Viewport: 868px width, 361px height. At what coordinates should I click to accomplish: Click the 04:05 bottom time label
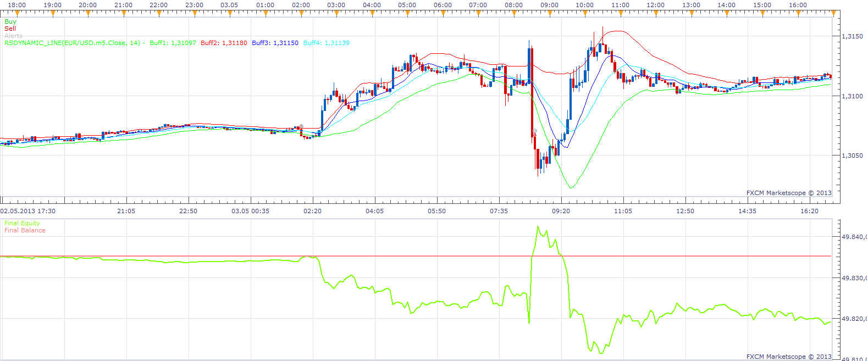coord(374,211)
